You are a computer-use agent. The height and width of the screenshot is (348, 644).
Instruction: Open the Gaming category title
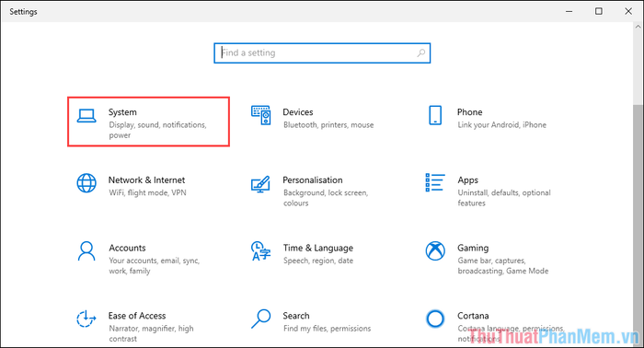click(x=473, y=248)
